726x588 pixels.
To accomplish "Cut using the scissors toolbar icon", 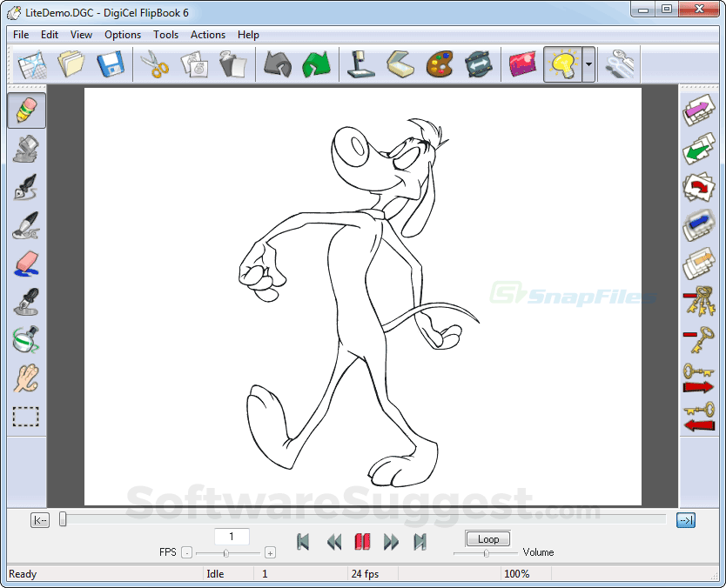I will click(154, 63).
